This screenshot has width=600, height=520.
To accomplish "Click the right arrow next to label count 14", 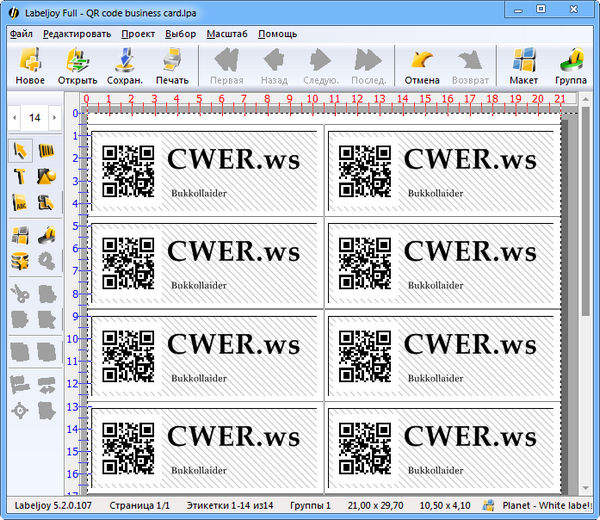I will (56, 118).
